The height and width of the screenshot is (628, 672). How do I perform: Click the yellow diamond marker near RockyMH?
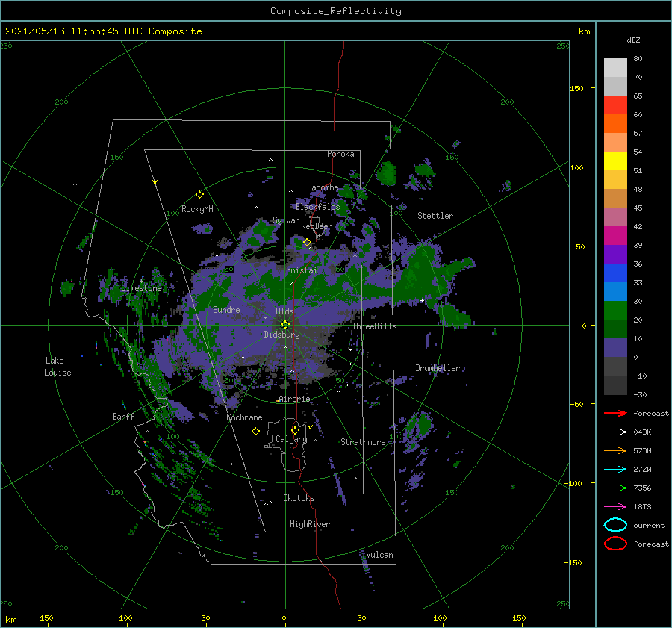199,195
